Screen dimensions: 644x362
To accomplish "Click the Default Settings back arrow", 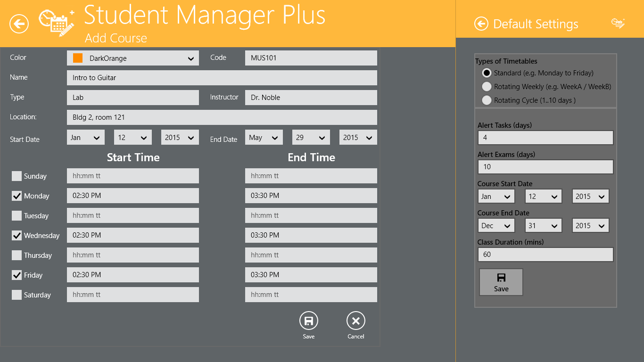I will pyautogui.click(x=481, y=24).
